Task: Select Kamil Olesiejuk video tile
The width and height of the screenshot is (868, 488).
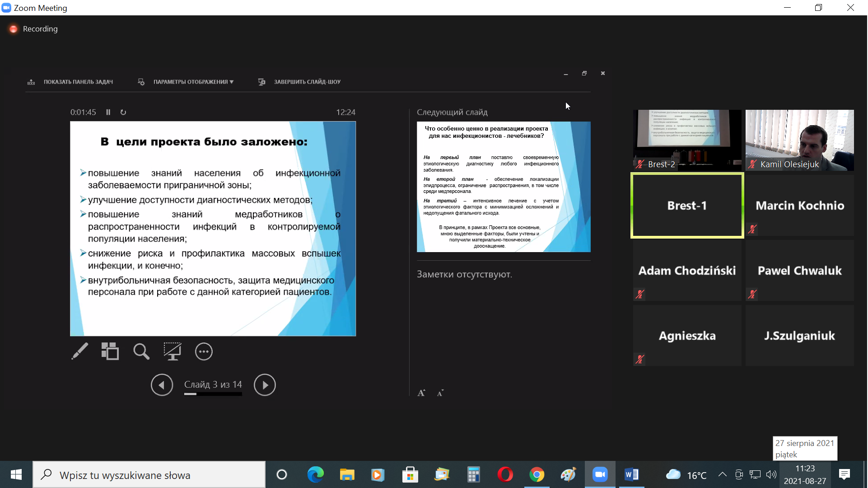Action: tap(799, 140)
